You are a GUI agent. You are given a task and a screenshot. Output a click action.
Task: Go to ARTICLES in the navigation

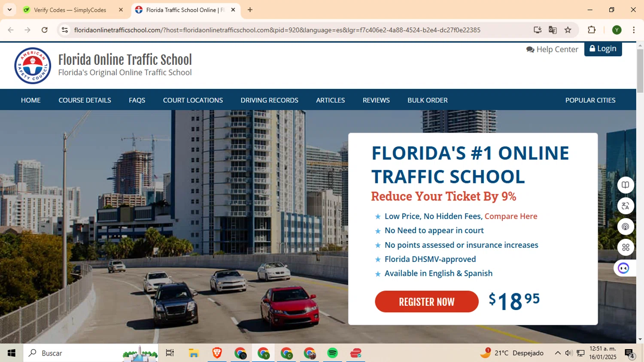[330, 100]
